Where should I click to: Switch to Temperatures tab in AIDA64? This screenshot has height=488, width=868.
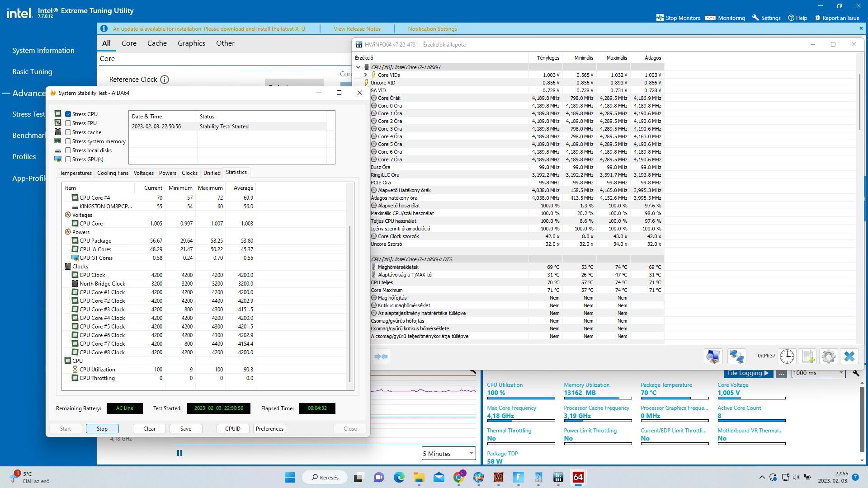75,173
